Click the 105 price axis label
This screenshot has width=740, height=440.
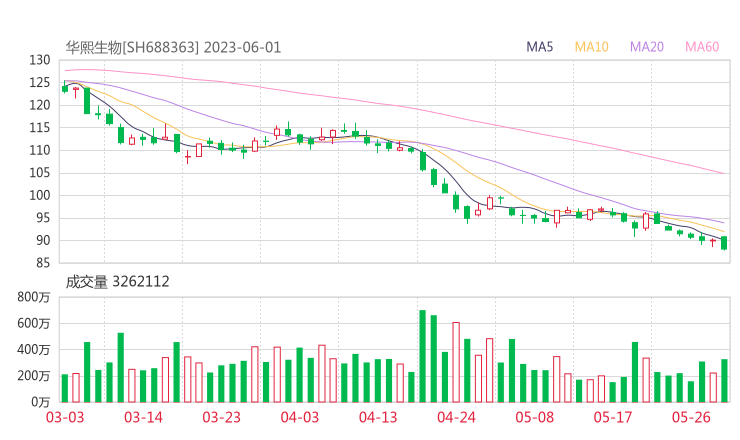tap(40, 173)
